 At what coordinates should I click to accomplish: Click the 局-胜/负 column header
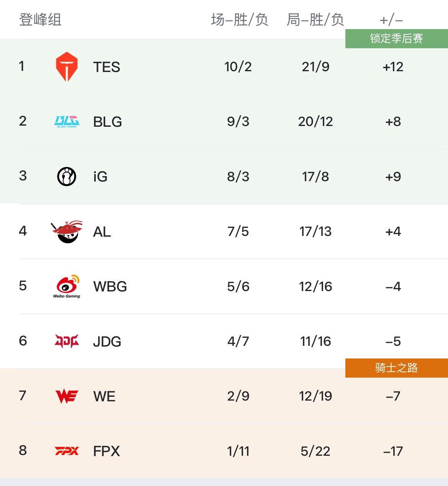tap(315, 20)
